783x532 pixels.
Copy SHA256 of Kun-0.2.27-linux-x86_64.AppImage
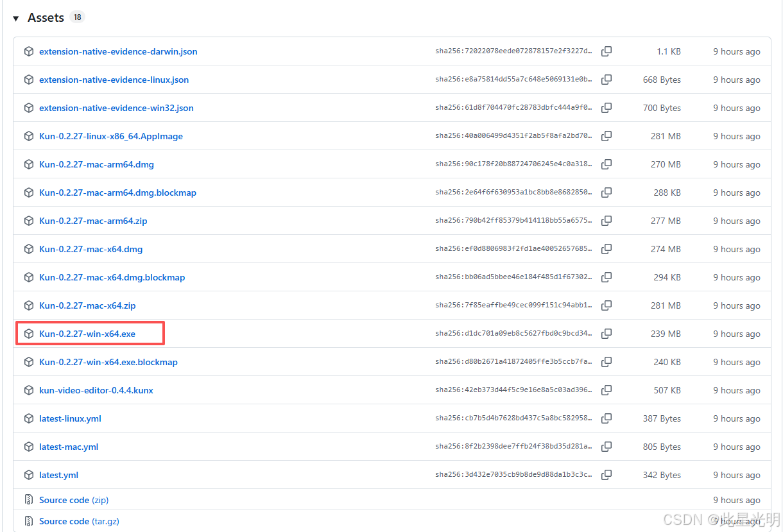[607, 136]
